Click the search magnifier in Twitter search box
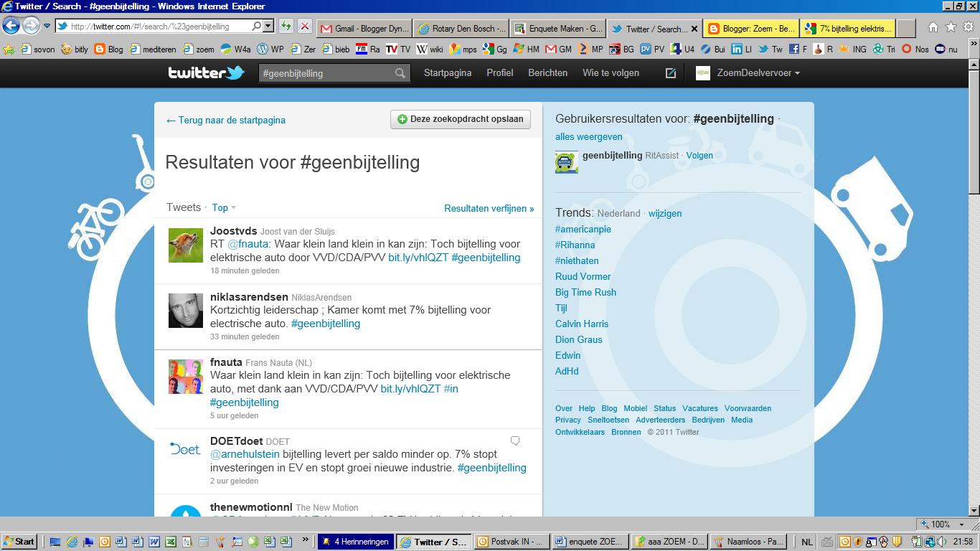 pyautogui.click(x=400, y=73)
